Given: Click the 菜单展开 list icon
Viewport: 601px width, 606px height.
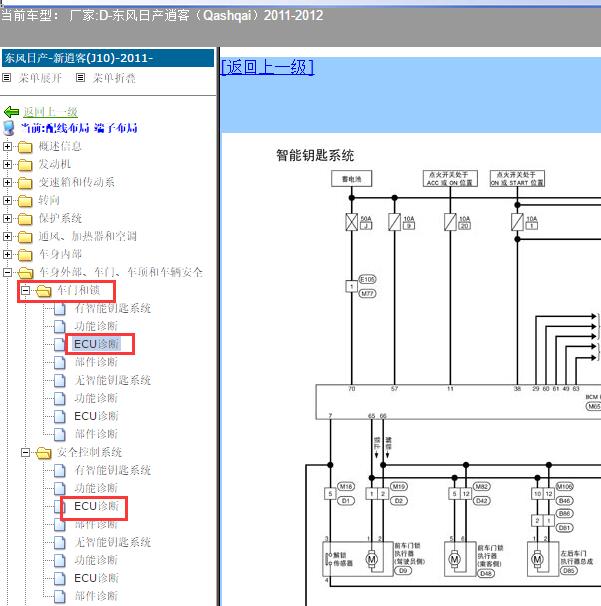Looking at the screenshot, I should pos(7,78).
